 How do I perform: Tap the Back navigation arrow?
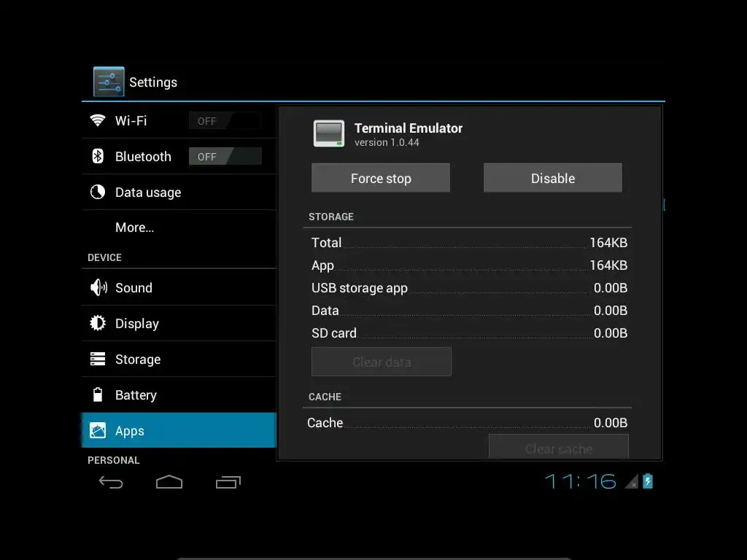click(111, 483)
